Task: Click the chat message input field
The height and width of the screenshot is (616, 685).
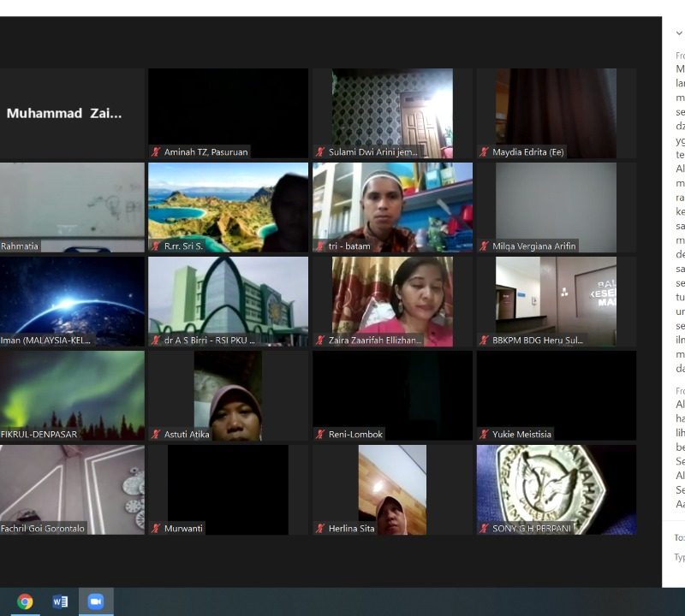Action: [679, 558]
